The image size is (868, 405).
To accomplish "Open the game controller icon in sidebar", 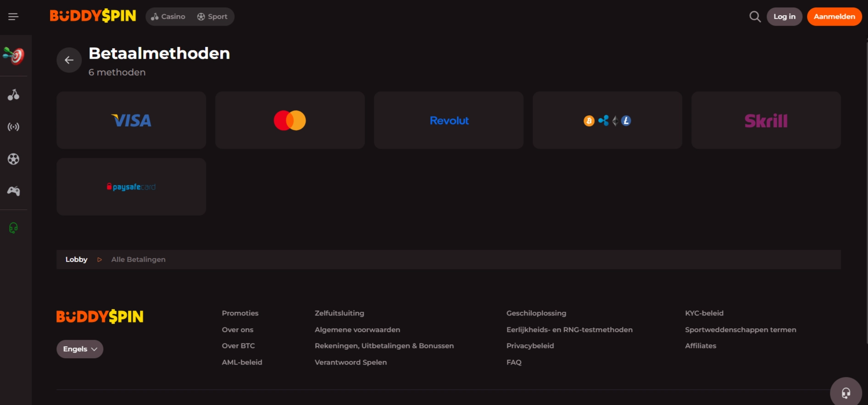I will click(13, 191).
